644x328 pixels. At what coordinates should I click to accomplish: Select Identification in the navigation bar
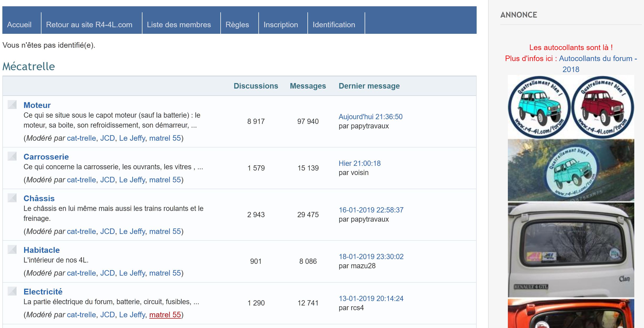pyautogui.click(x=334, y=25)
